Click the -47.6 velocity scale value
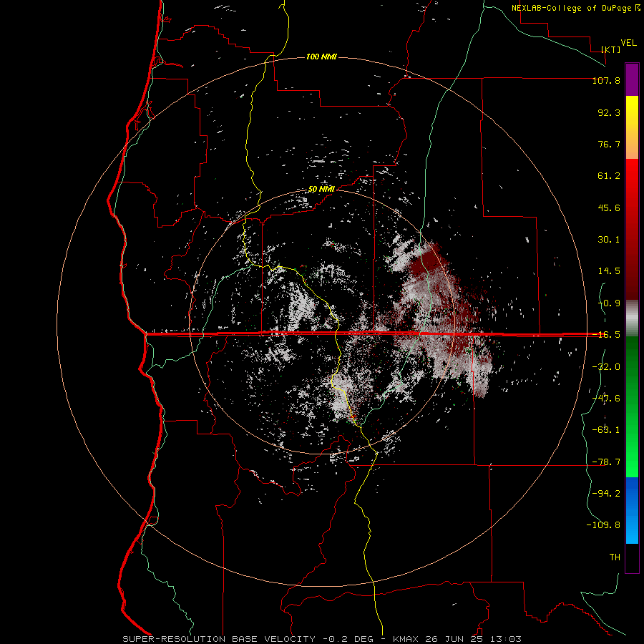This screenshot has width=644, height=644. pos(606,398)
